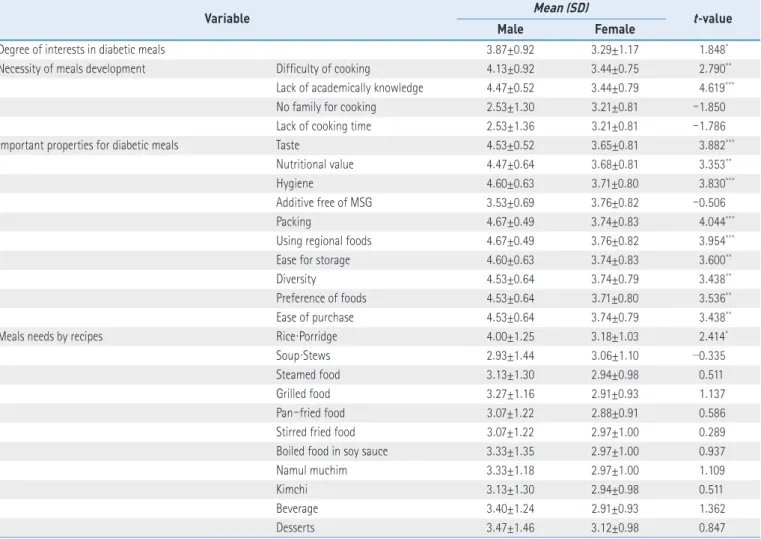Click 'Difficulty of cooking' cell

click(323, 69)
